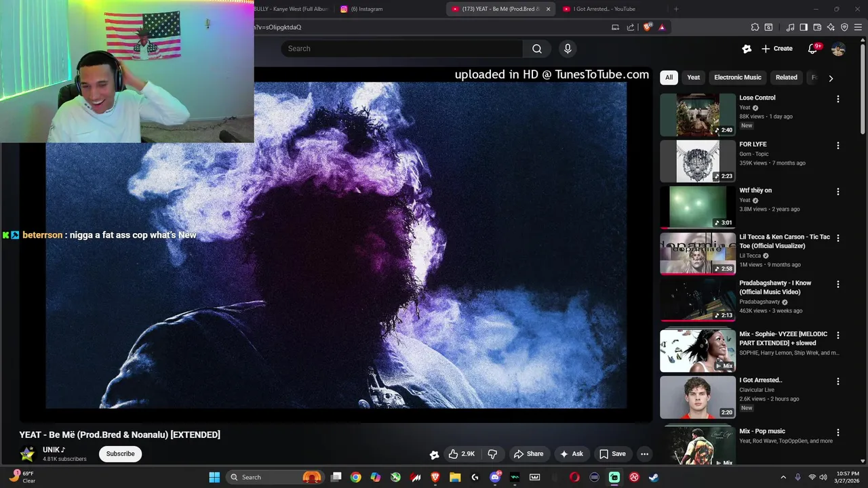Viewport: 868px width, 488px height.
Task: Expand hidden system tray icons chevron
Action: [783, 477]
